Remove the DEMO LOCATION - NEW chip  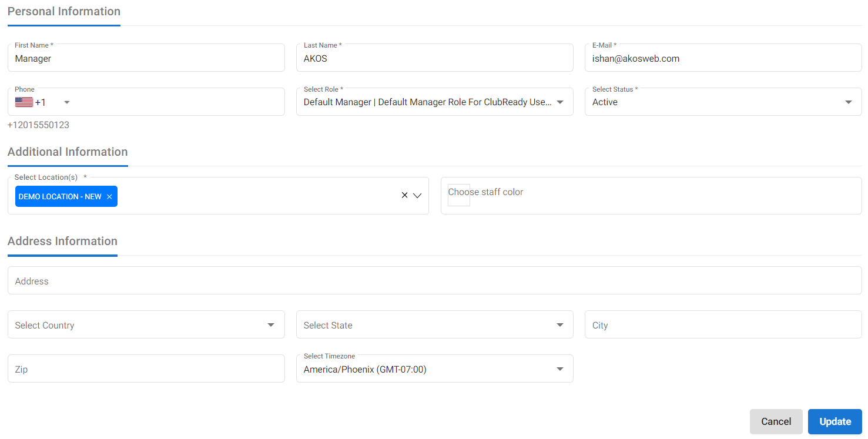tap(109, 197)
